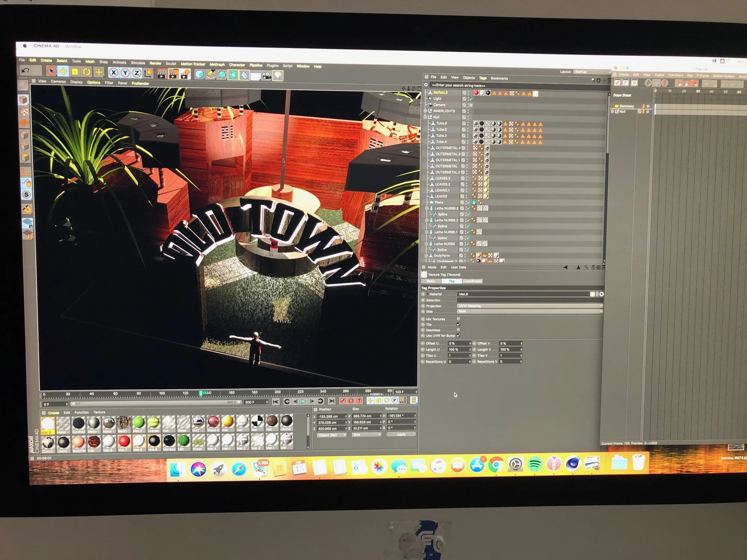Open viewport Cameras menu
The width and height of the screenshot is (747, 560).
click(x=58, y=82)
